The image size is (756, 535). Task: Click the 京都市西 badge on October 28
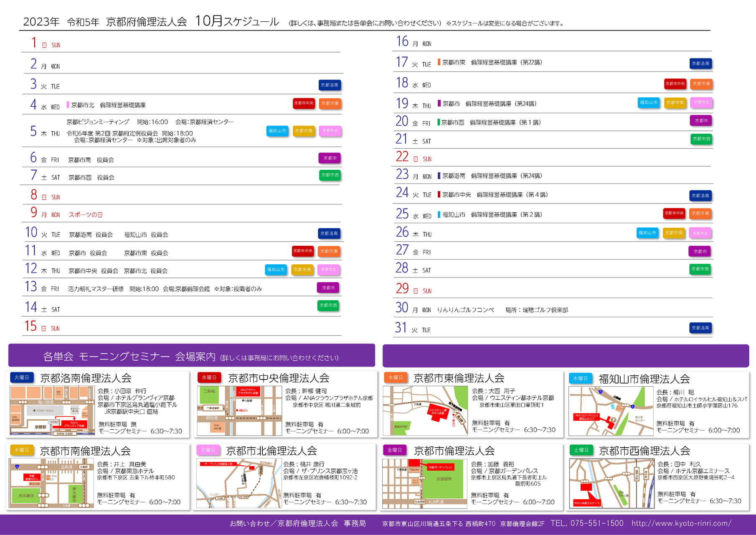click(x=700, y=269)
